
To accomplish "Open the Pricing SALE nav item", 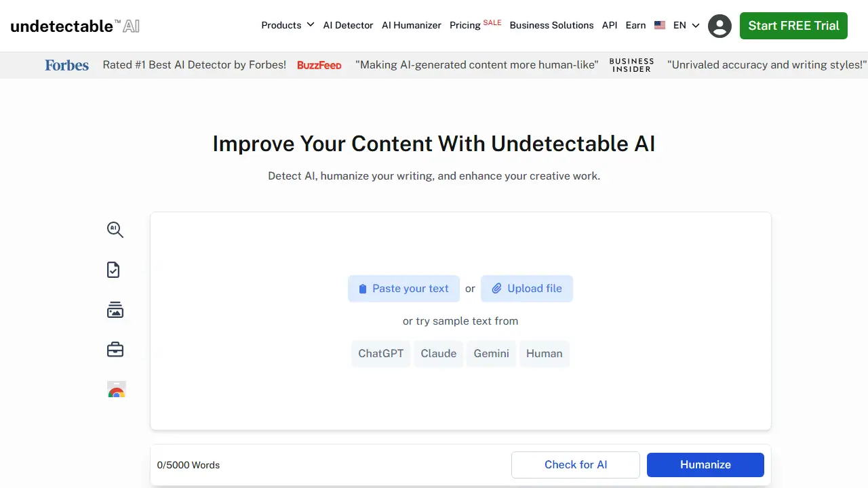I will pos(475,24).
